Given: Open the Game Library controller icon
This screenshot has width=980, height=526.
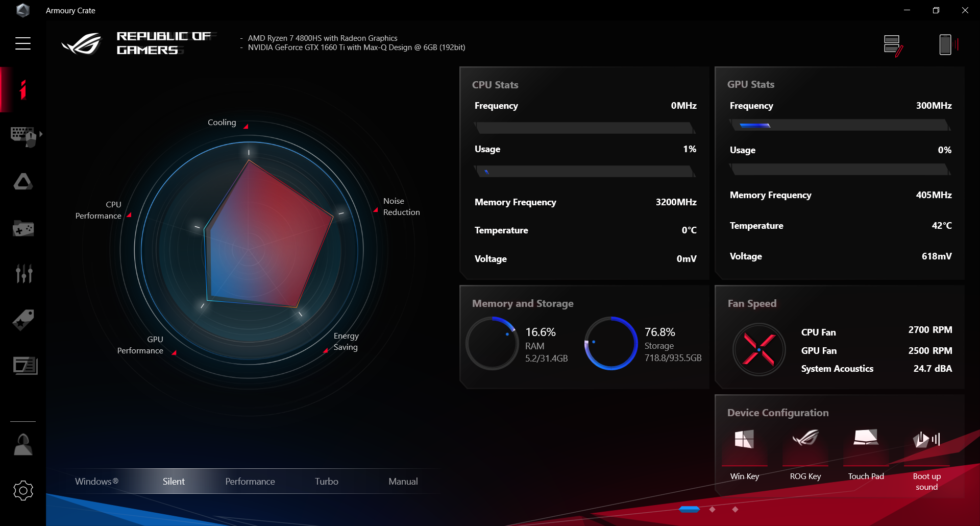Looking at the screenshot, I should click(23, 228).
